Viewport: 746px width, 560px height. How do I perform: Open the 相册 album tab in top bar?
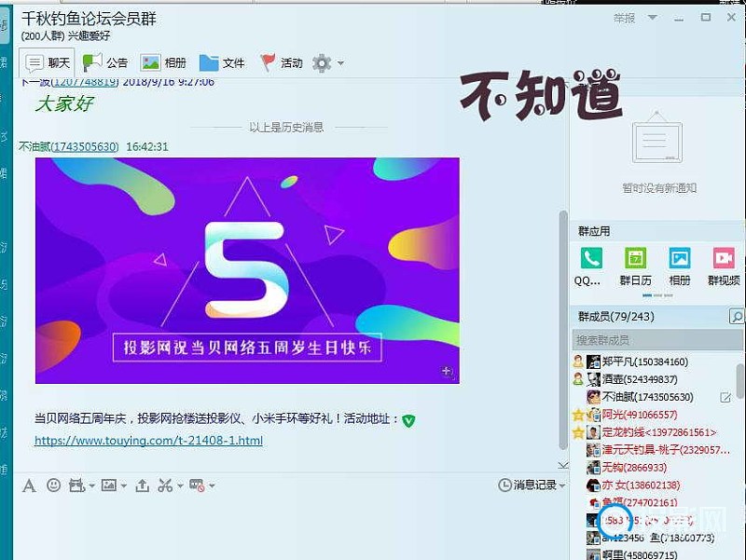(163, 62)
